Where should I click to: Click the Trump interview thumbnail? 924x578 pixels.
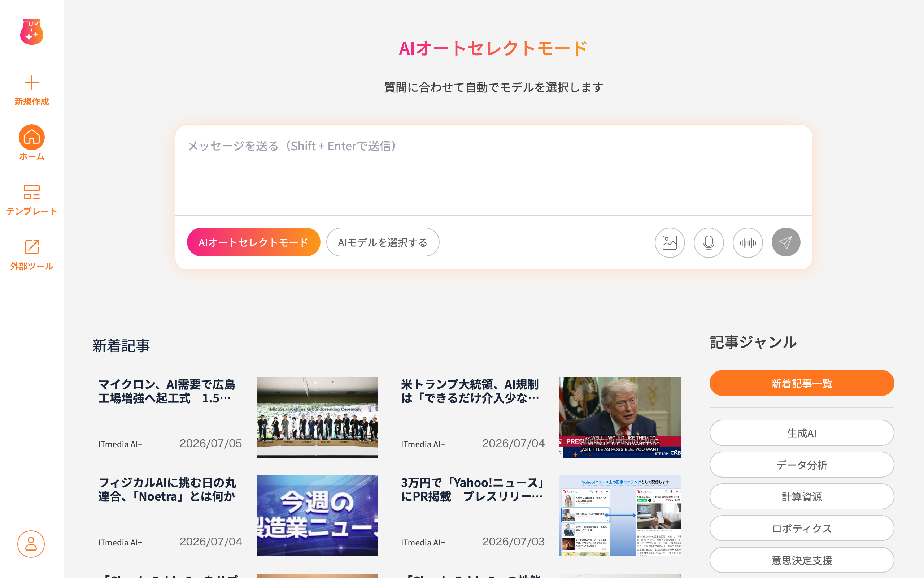[x=620, y=418]
